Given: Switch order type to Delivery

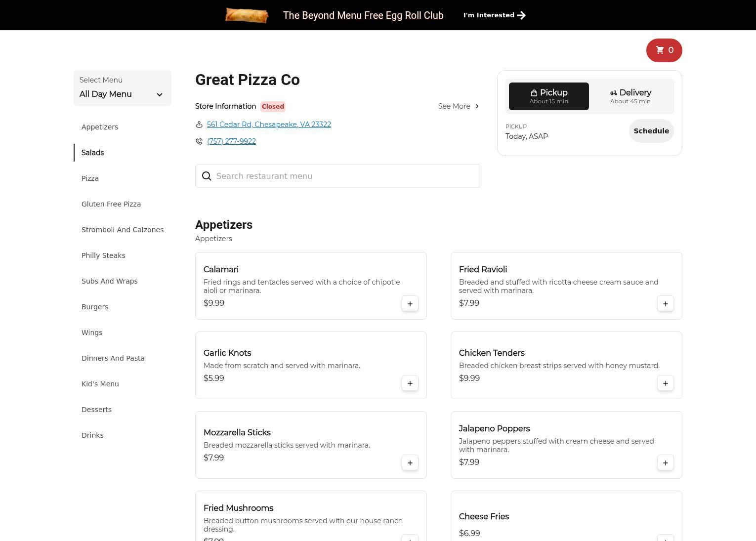Looking at the screenshot, I should click(630, 96).
